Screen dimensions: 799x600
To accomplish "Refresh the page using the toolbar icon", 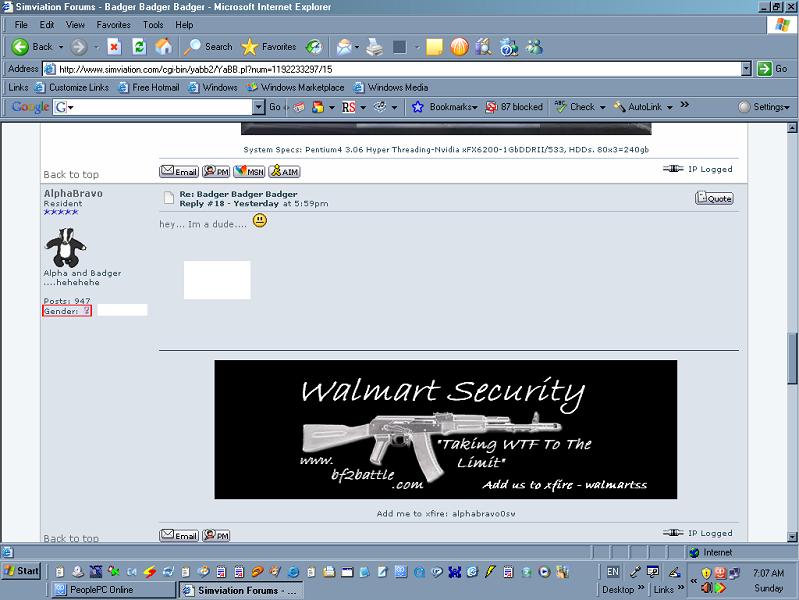I will click(139, 47).
